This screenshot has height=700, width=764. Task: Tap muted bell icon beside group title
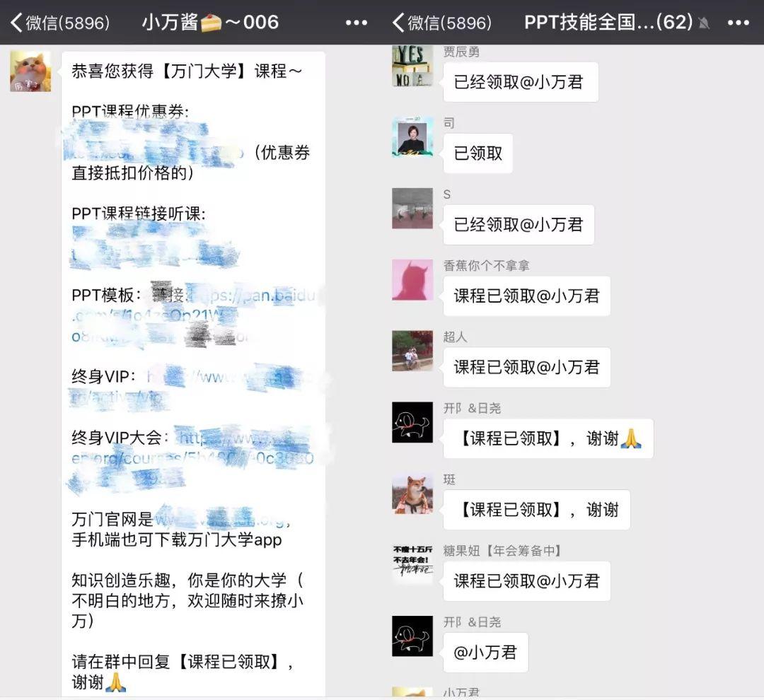[x=704, y=23]
